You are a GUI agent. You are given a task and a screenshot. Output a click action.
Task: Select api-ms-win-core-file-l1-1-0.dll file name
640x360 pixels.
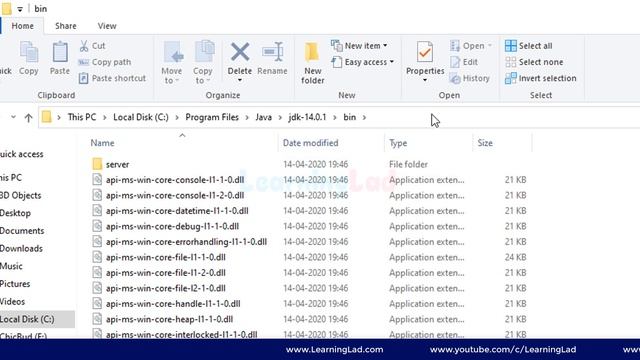click(166, 257)
